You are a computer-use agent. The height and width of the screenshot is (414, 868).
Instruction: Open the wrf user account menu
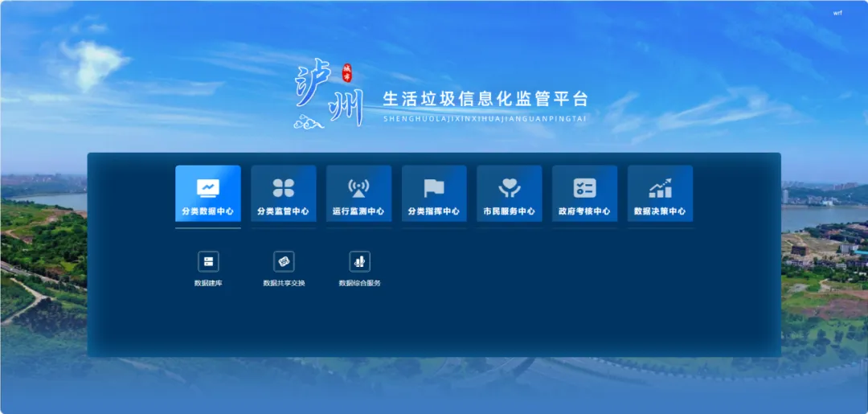pos(837,13)
